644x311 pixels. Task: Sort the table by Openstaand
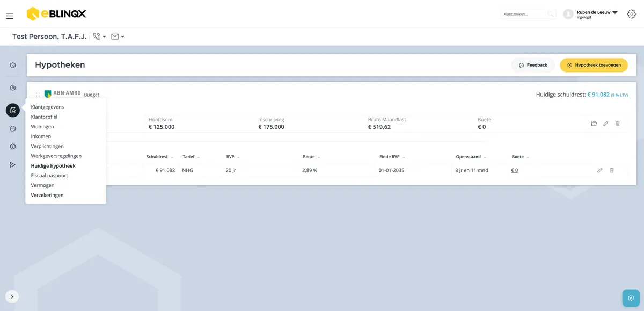point(471,157)
